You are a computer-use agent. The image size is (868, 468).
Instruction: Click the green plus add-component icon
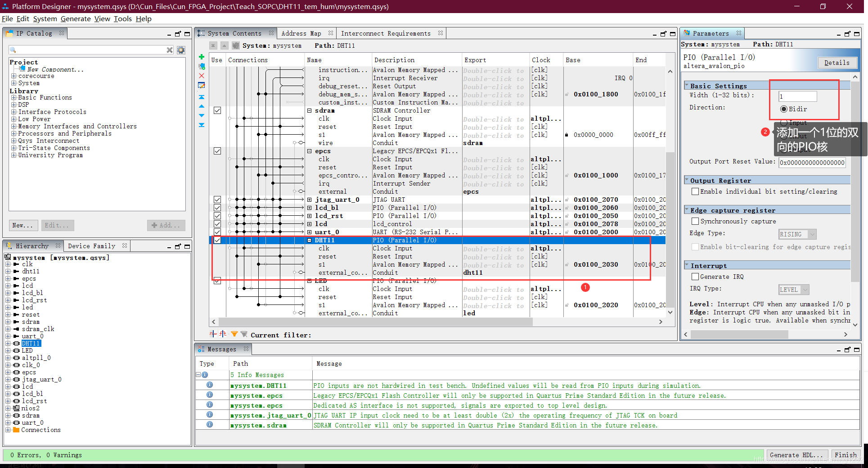(x=202, y=57)
